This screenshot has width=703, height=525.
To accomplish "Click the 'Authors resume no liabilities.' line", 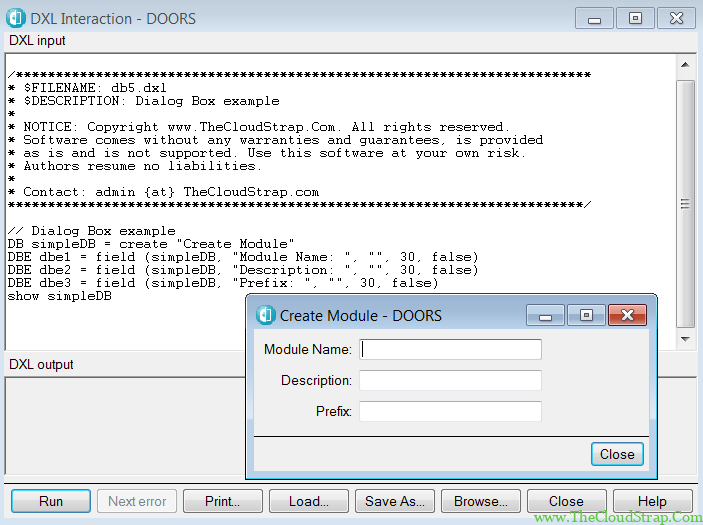I will (x=135, y=166).
